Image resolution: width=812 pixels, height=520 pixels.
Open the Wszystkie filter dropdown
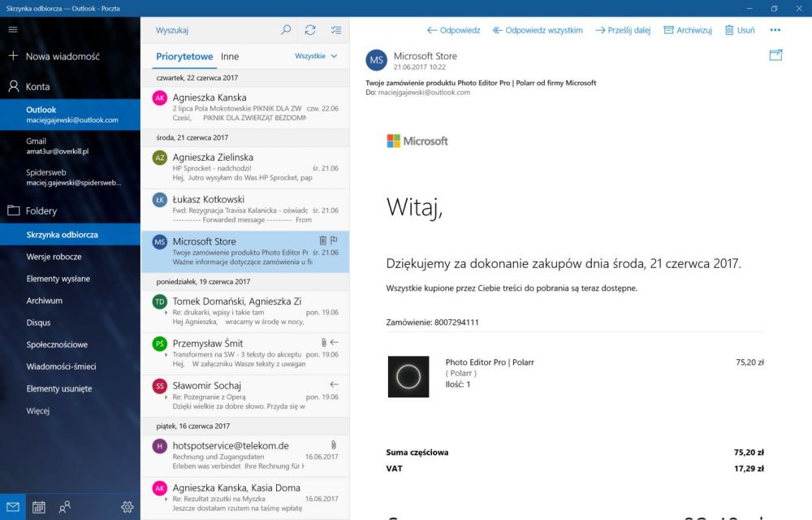pyautogui.click(x=316, y=56)
